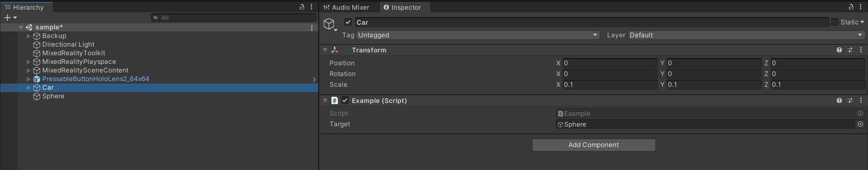Click the Target field object picker

tap(860, 124)
